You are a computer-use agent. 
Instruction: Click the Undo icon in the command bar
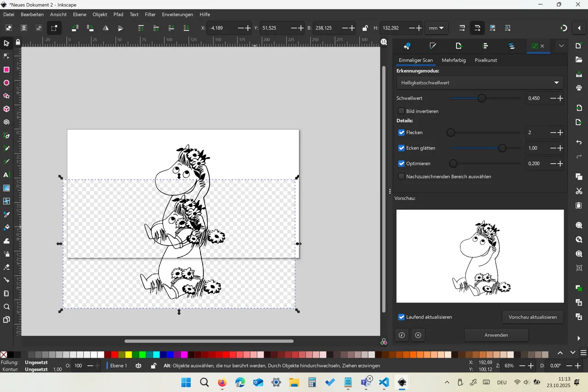tap(579, 142)
